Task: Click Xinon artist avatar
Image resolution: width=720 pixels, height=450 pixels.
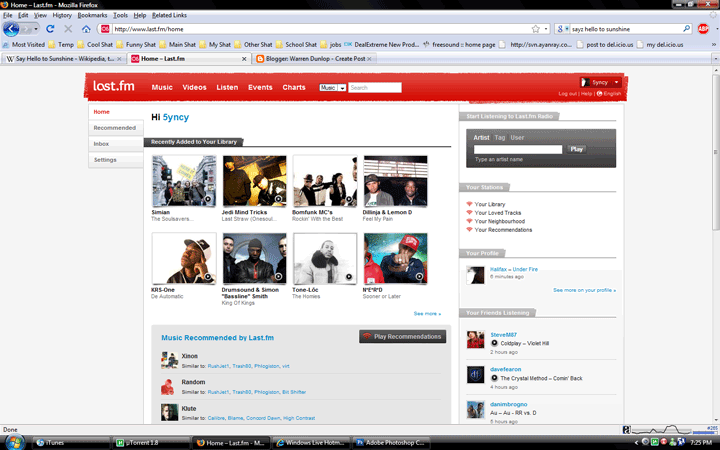Action: coord(169,360)
